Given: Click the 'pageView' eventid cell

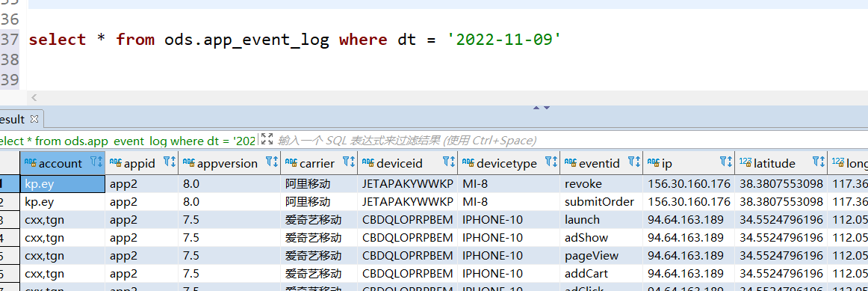Looking at the screenshot, I should point(601,256).
